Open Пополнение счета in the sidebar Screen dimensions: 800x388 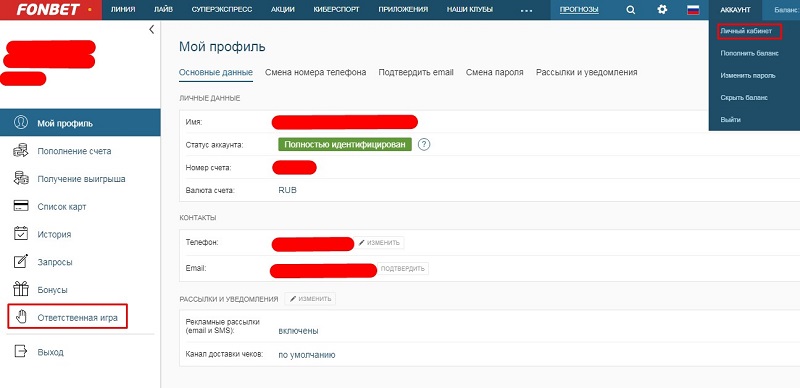(x=74, y=151)
